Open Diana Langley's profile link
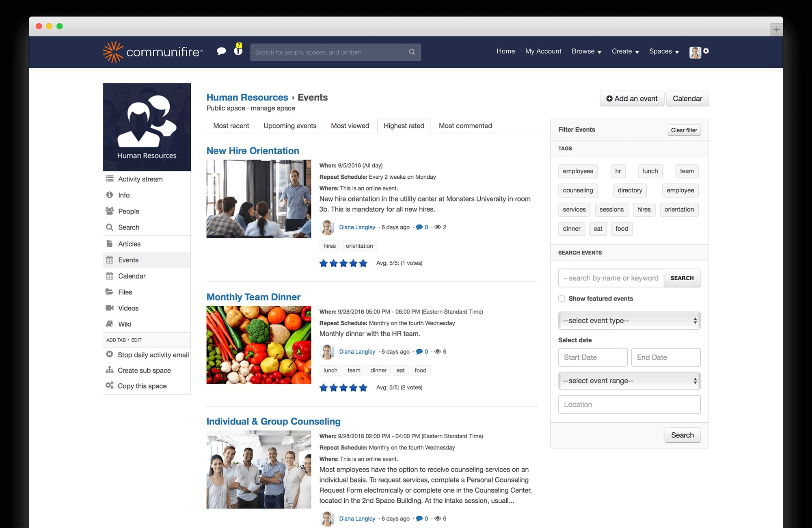Viewport: 812px width, 528px height. (357, 227)
